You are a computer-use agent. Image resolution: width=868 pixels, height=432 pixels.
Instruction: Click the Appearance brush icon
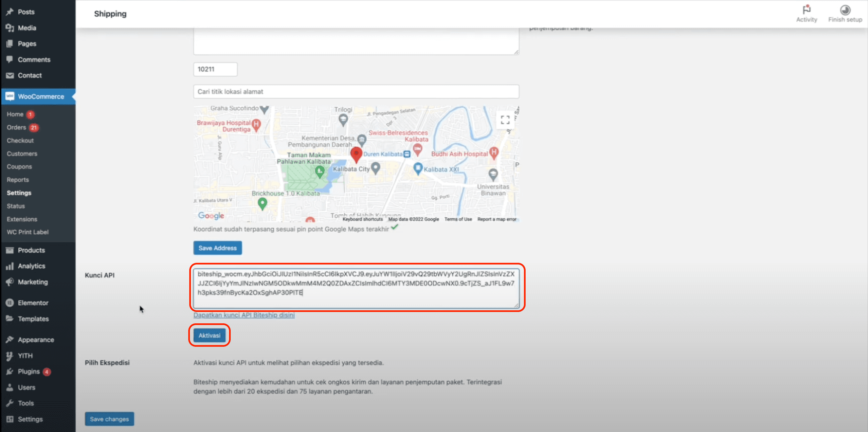pyautogui.click(x=10, y=339)
